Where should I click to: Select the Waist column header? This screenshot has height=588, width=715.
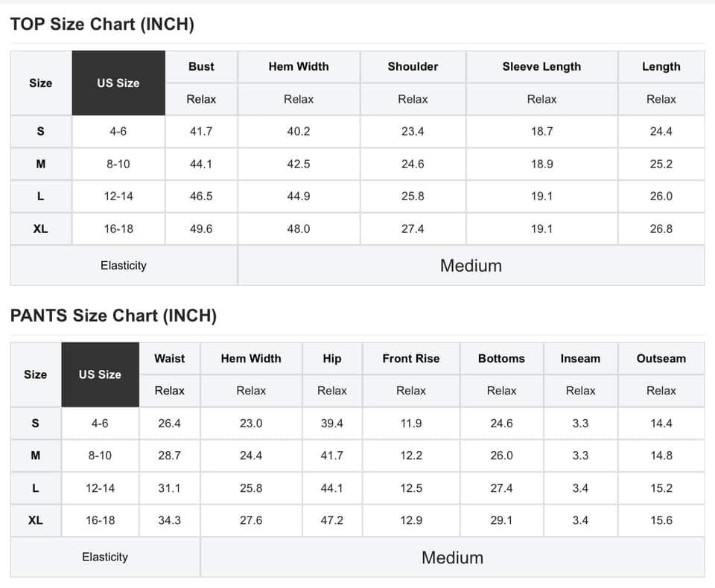pyautogui.click(x=169, y=359)
